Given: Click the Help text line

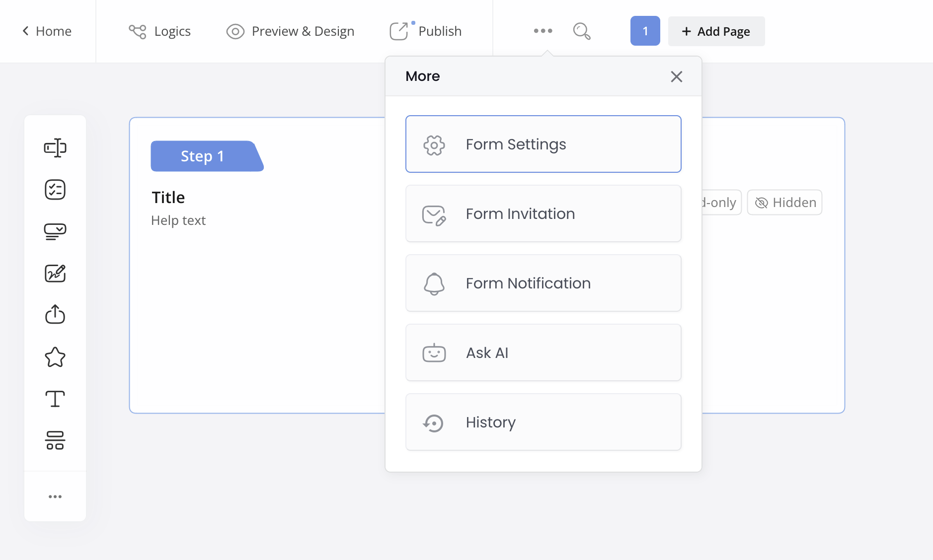Looking at the screenshot, I should (178, 220).
